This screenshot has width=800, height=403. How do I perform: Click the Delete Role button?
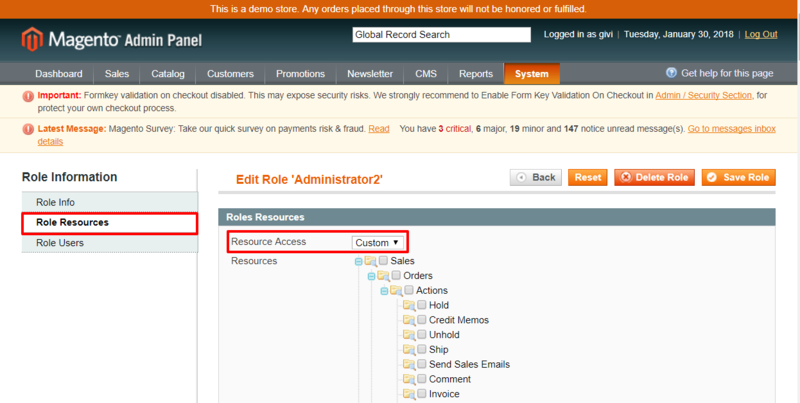click(x=655, y=178)
